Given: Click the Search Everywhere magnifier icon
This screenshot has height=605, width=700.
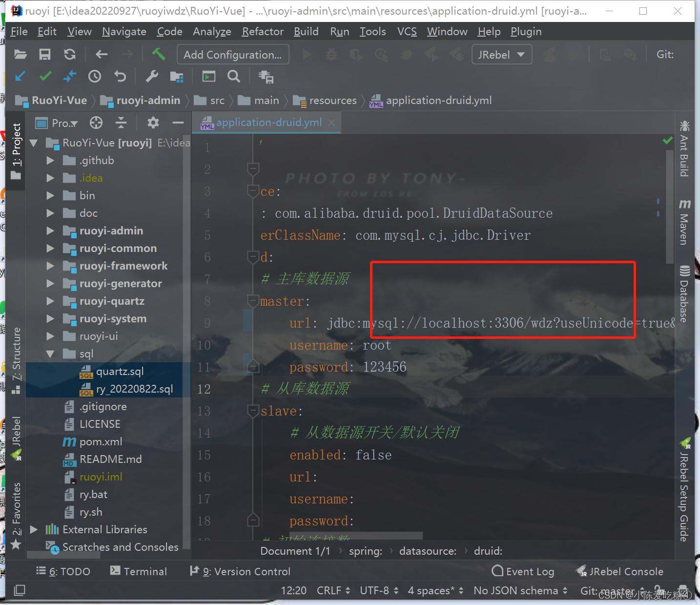Looking at the screenshot, I should pos(234,76).
